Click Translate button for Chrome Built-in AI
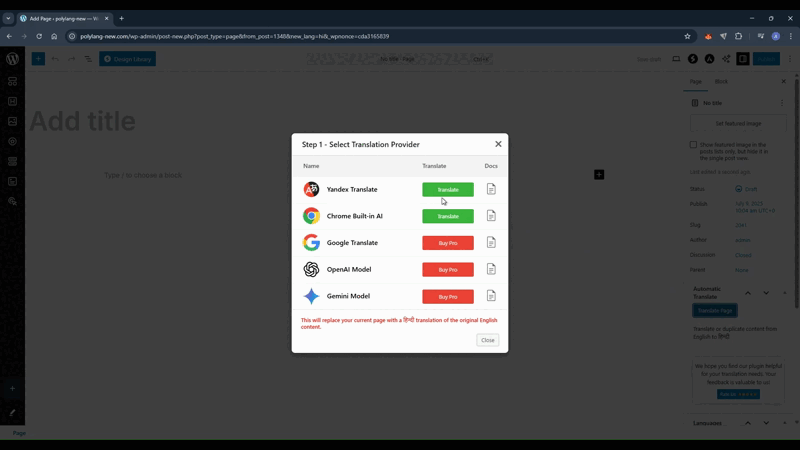Viewport: 800px width, 450px height. coord(447,216)
